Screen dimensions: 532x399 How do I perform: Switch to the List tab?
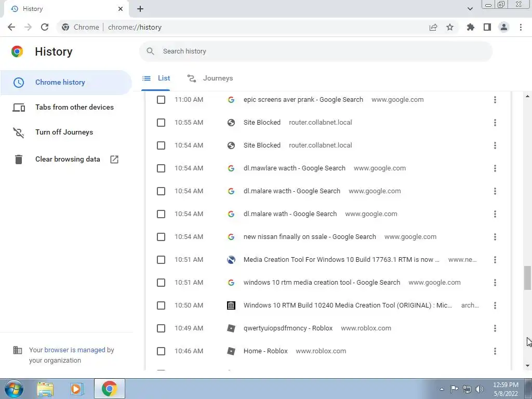click(x=156, y=78)
